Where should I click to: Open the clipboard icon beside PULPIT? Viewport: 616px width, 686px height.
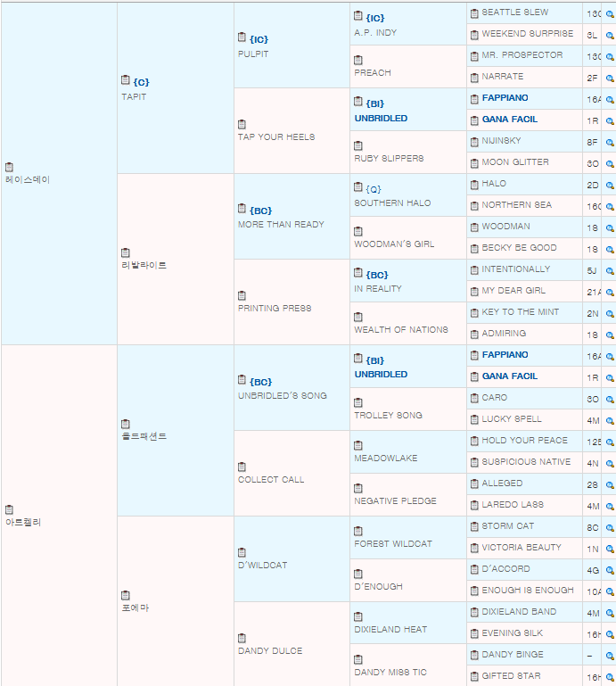point(242,37)
